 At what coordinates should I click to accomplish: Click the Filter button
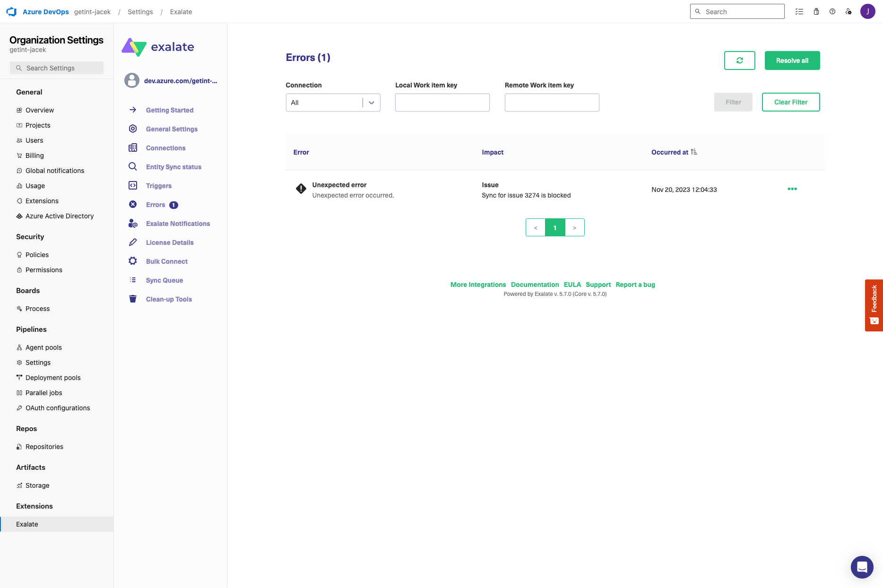coord(733,102)
